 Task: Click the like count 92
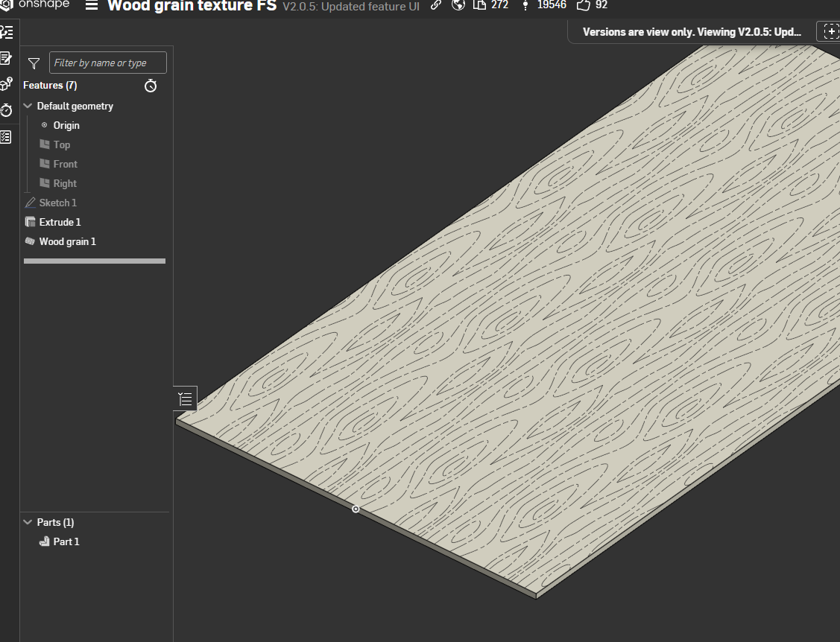tap(601, 4)
